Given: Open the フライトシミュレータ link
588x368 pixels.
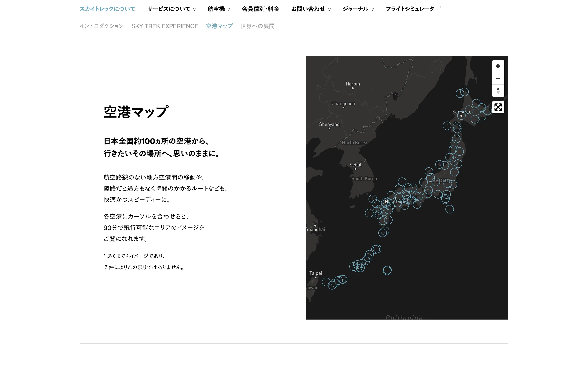Looking at the screenshot, I should (x=413, y=9).
